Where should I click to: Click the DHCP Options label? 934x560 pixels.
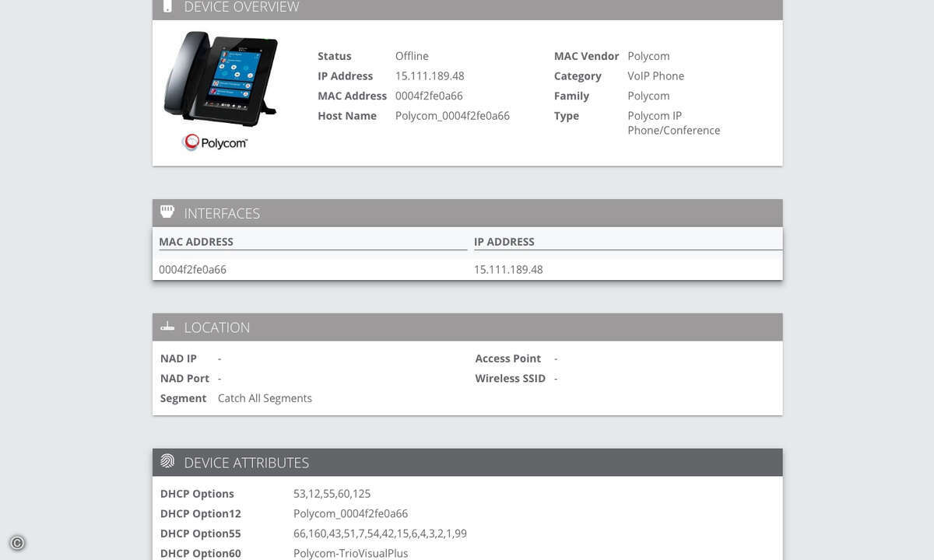(197, 494)
